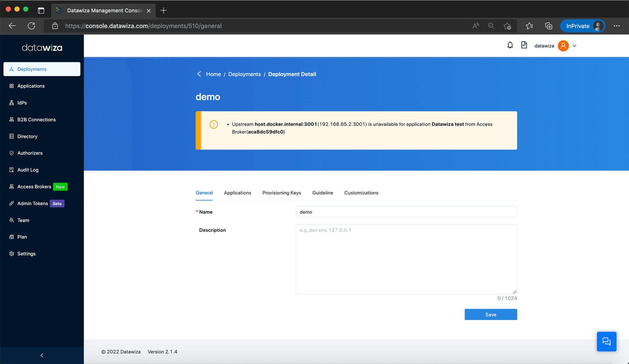629x364 pixels.
Task: Open the notifications bell
Action: pyautogui.click(x=510, y=45)
